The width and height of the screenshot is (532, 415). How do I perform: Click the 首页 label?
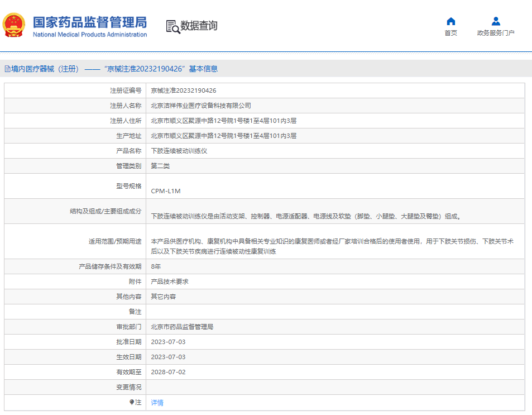(x=450, y=33)
